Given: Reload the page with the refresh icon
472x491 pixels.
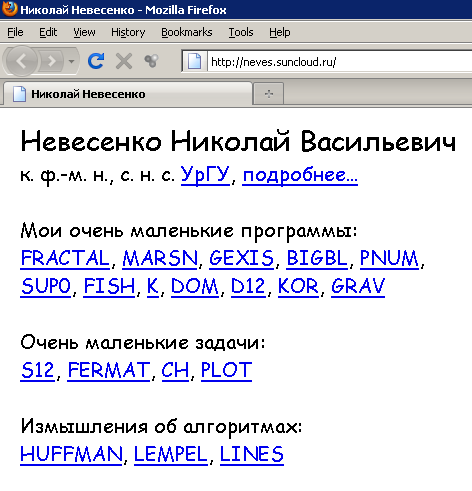Looking at the screenshot, I should click(96, 61).
